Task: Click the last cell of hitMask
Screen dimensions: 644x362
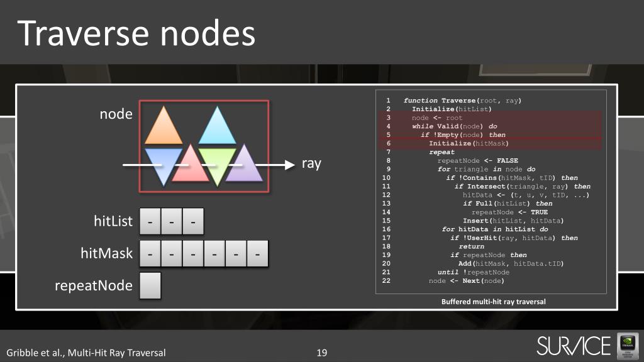Action: (x=257, y=254)
